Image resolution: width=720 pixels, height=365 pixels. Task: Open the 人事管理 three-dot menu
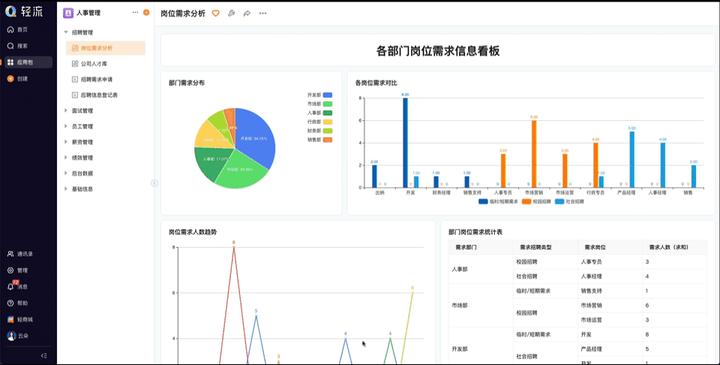[x=135, y=12]
